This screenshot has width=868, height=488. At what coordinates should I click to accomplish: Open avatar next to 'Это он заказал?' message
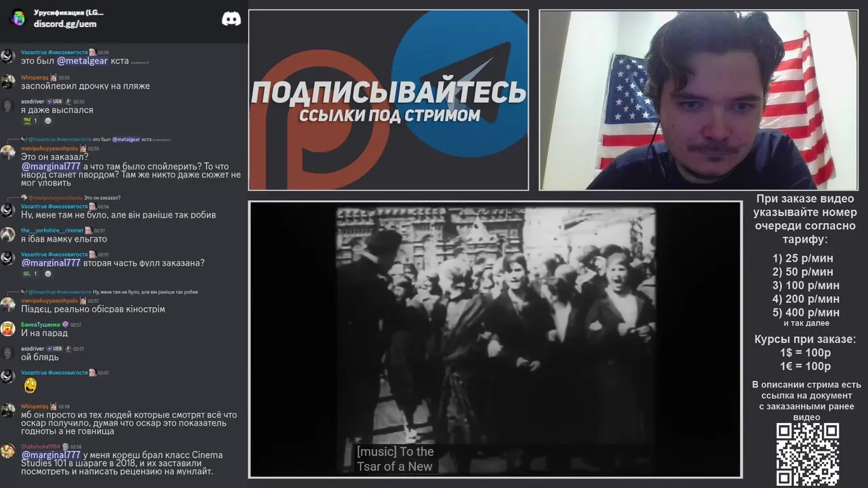tap(8, 153)
